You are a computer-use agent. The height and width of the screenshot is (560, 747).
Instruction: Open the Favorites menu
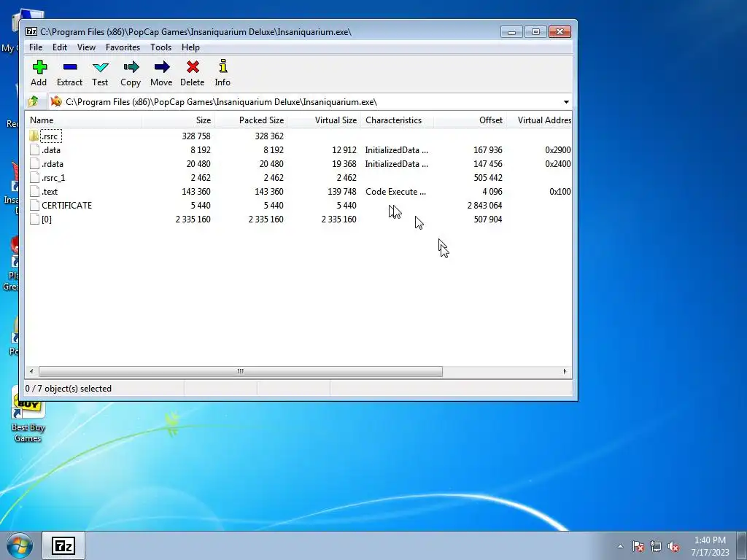(123, 47)
